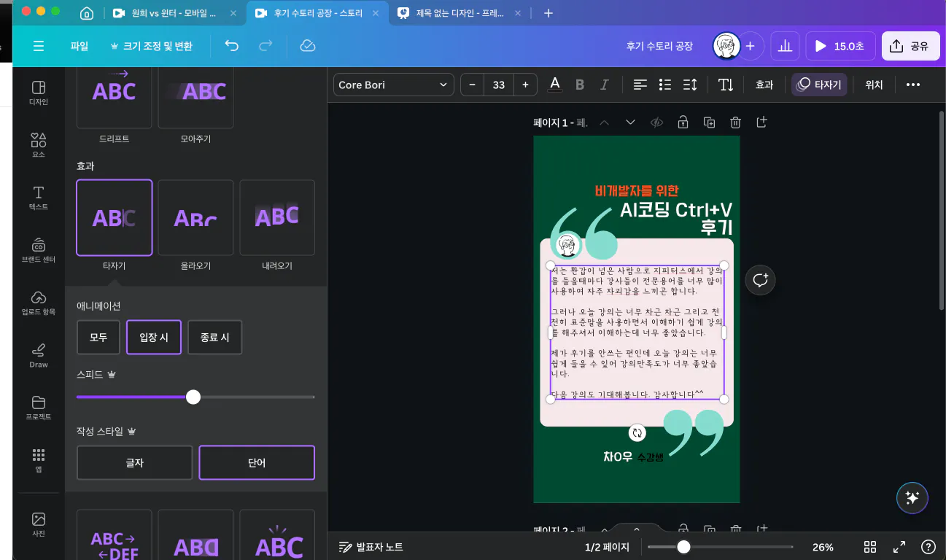Open the Draw tool in the sidebar
The image size is (946, 560).
[x=39, y=354]
